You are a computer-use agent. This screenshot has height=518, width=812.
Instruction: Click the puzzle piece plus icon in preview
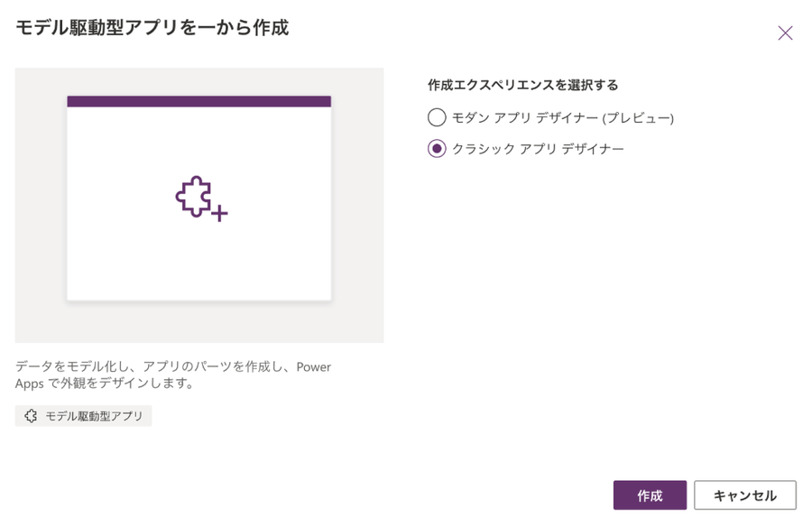[201, 199]
